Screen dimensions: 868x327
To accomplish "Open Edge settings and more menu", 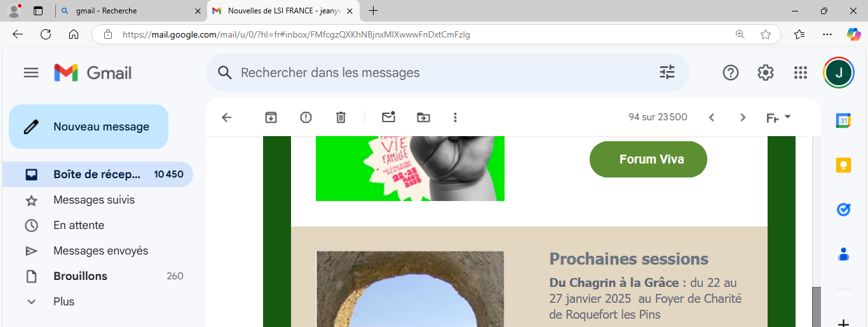I will tap(827, 34).
